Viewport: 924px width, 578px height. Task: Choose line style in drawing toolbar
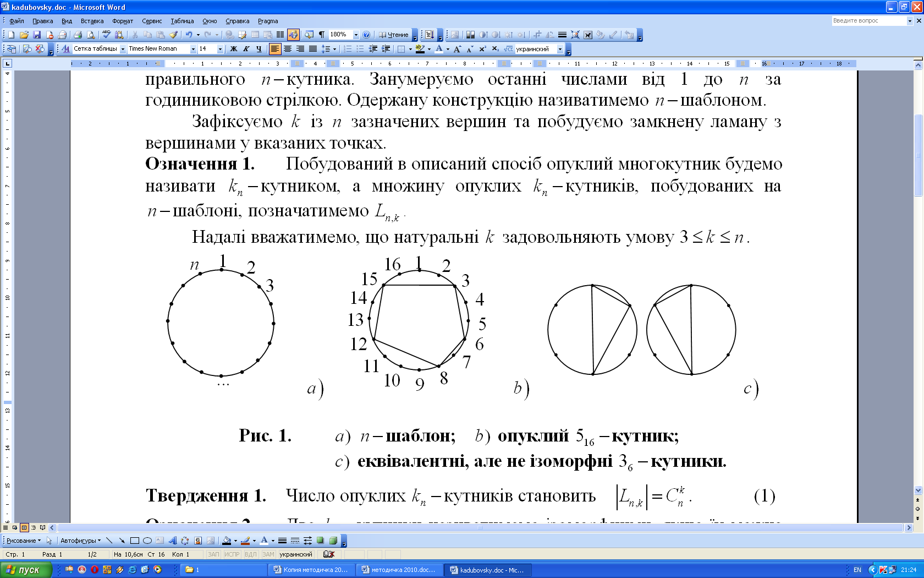coord(282,541)
